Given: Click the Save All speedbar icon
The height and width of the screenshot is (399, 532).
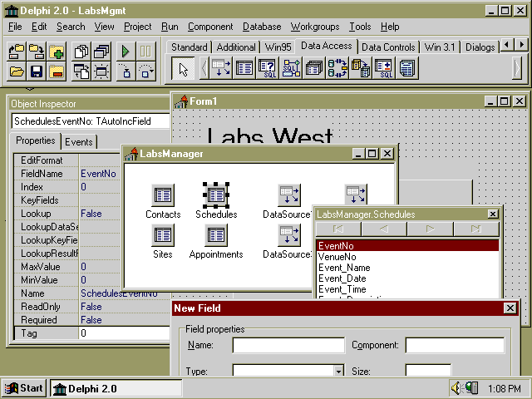Looking at the screenshot, I should [37, 52].
